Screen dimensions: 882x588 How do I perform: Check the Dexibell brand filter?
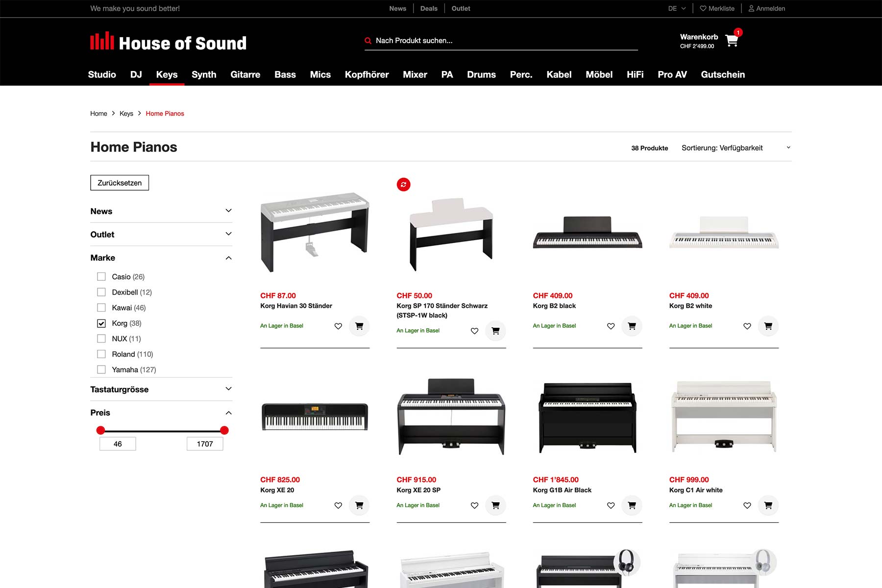(x=101, y=292)
